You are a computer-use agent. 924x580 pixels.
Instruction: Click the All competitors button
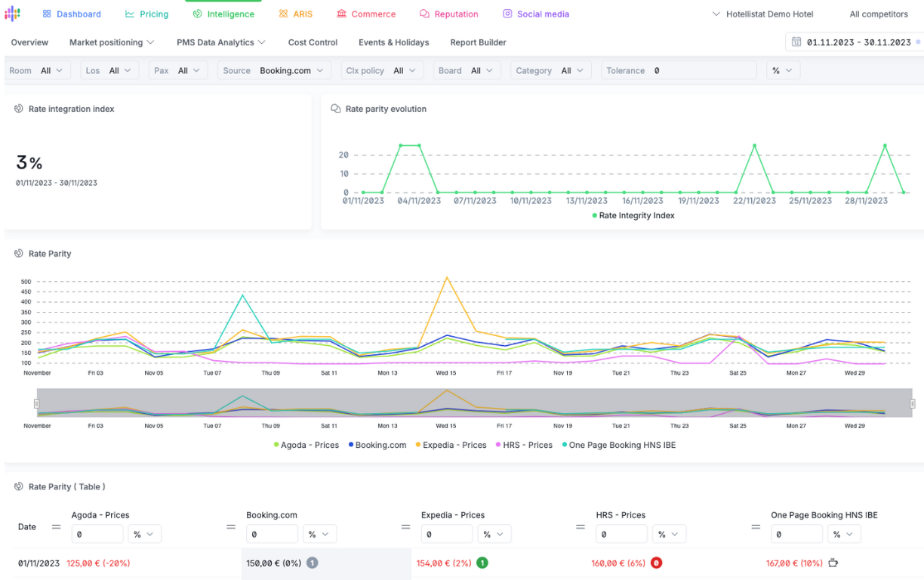click(879, 14)
